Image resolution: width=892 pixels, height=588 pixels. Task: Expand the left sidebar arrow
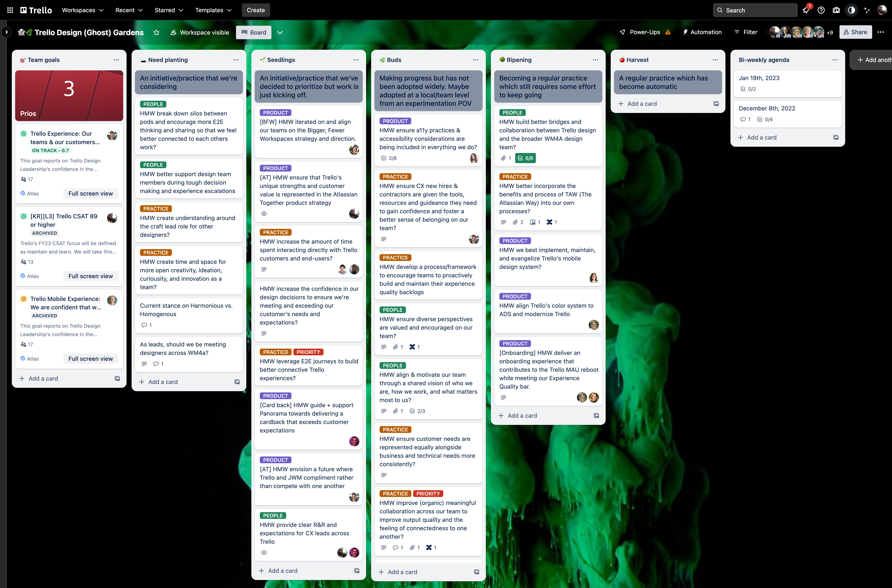tap(6, 32)
